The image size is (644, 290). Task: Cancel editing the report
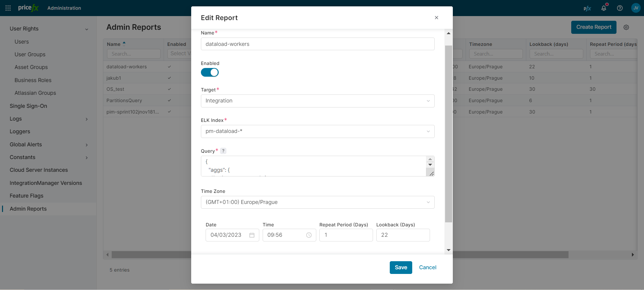(428, 268)
